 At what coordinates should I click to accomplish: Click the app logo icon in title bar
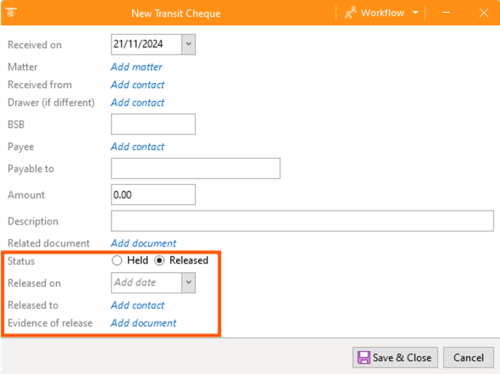(11, 13)
